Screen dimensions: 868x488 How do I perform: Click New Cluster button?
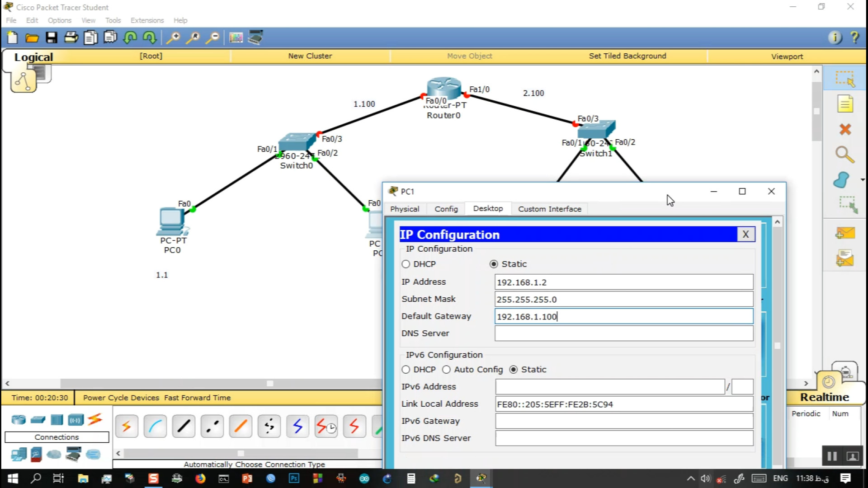[310, 56]
